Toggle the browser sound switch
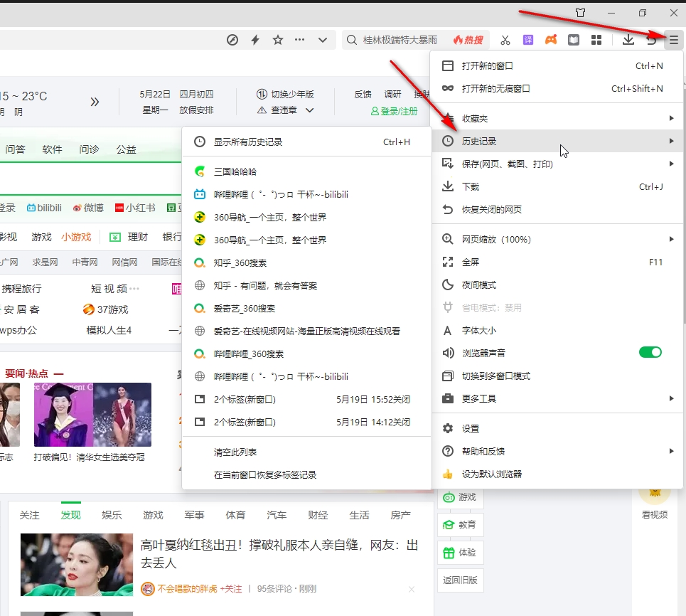This screenshot has height=616, width=686. 650,352
